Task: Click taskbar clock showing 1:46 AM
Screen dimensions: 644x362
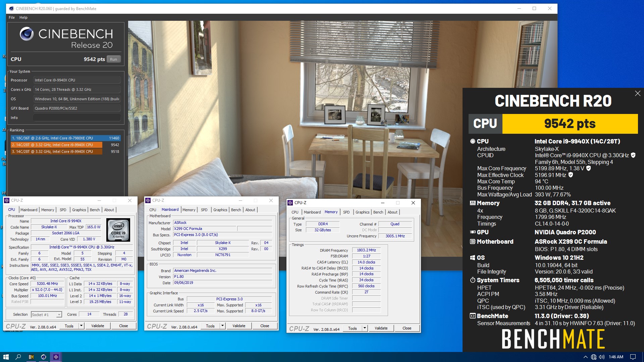Action: tap(616, 357)
